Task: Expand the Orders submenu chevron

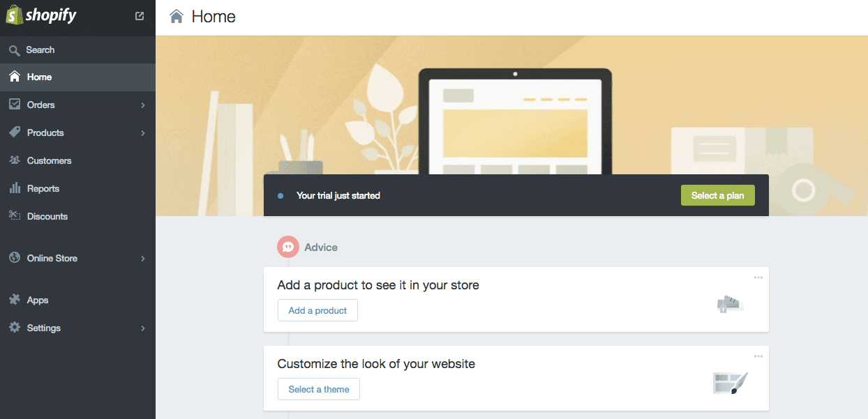Action: [x=143, y=105]
